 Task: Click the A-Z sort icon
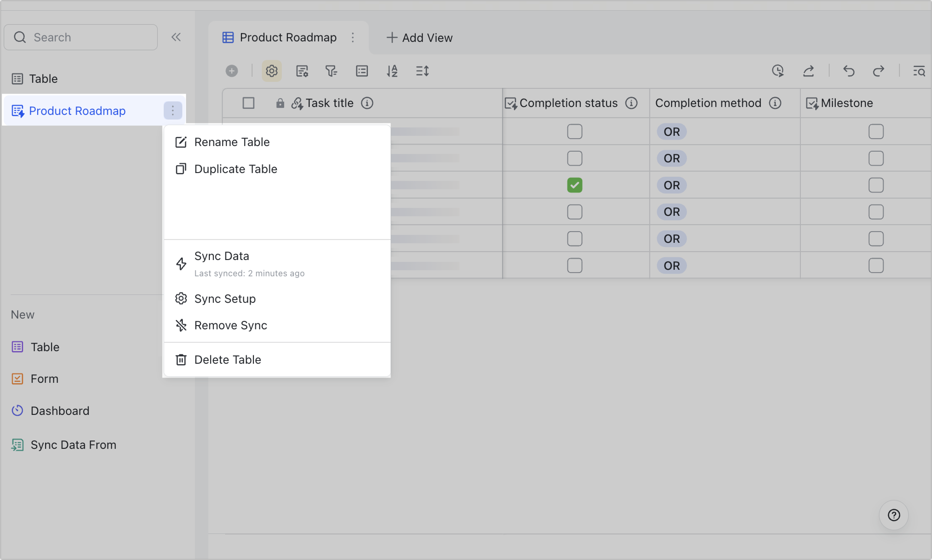pyautogui.click(x=392, y=71)
